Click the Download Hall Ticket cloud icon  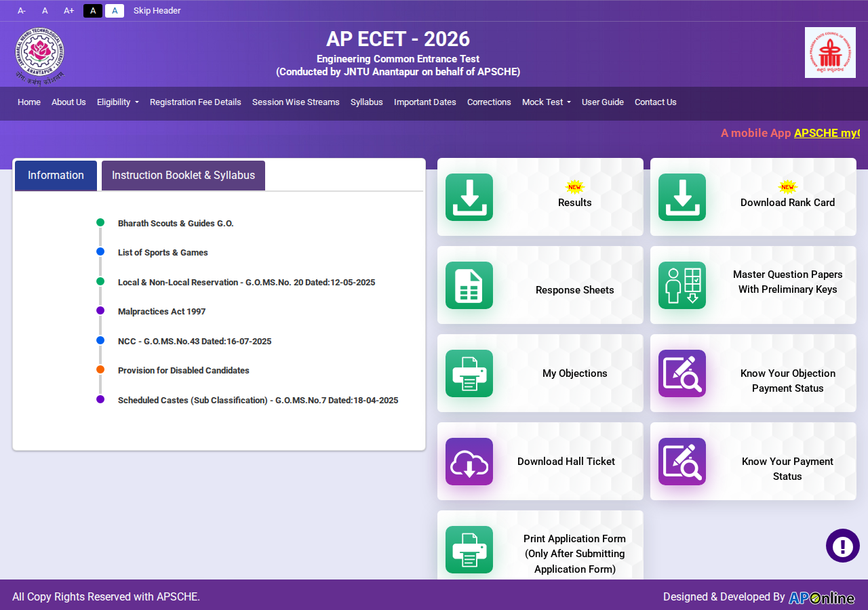(x=469, y=462)
